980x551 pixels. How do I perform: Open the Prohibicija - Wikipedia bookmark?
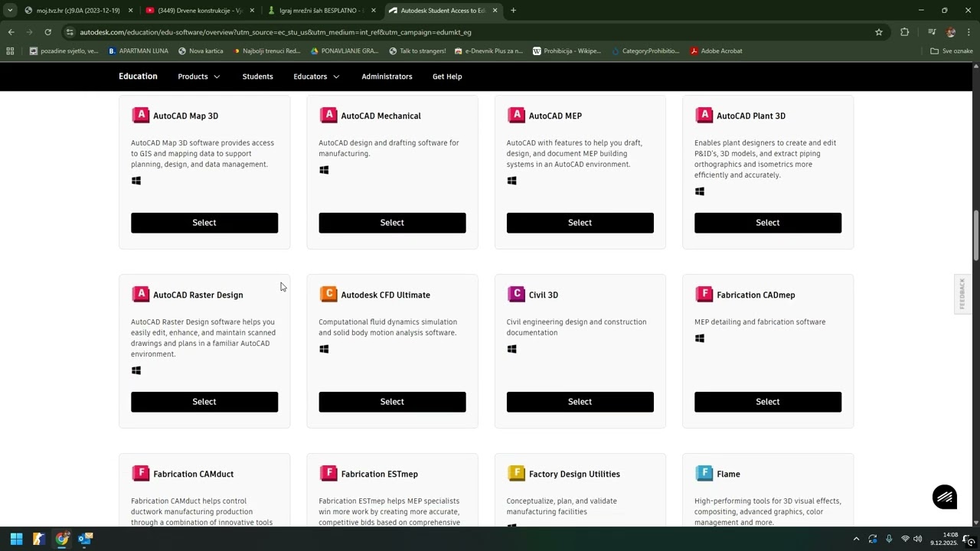coord(567,51)
